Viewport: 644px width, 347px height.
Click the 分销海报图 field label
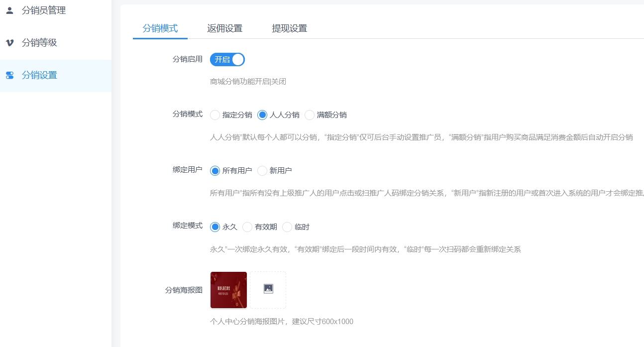pos(184,290)
